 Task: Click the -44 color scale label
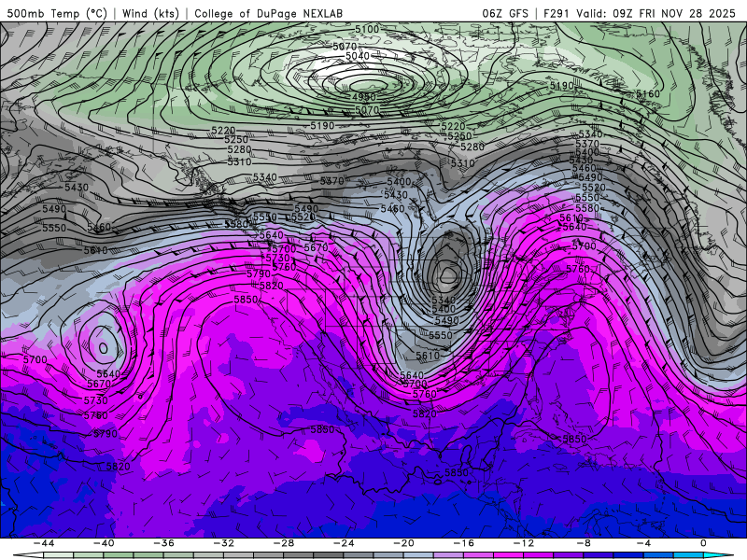[x=44, y=543]
